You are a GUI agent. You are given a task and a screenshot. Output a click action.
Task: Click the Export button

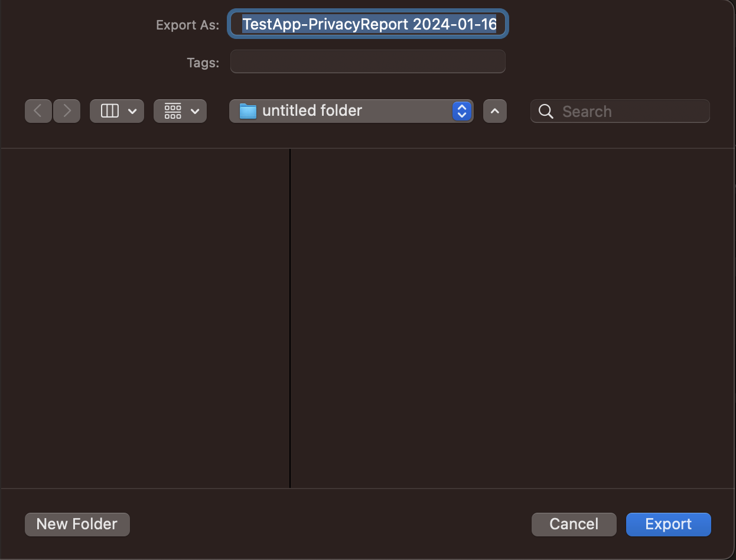click(x=668, y=524)
